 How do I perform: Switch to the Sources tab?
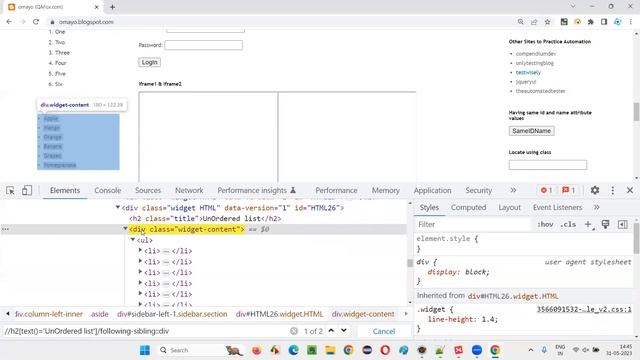click(148, 190)
